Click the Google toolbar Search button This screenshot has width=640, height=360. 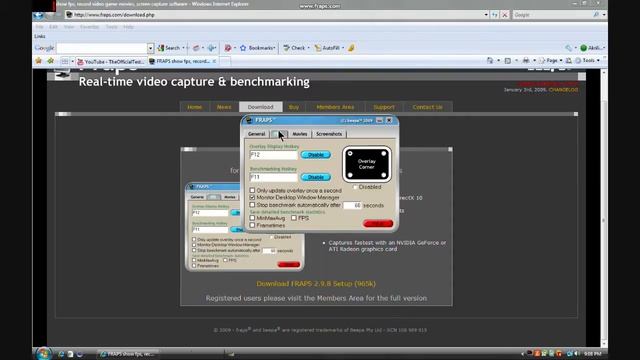pos(169,48)
